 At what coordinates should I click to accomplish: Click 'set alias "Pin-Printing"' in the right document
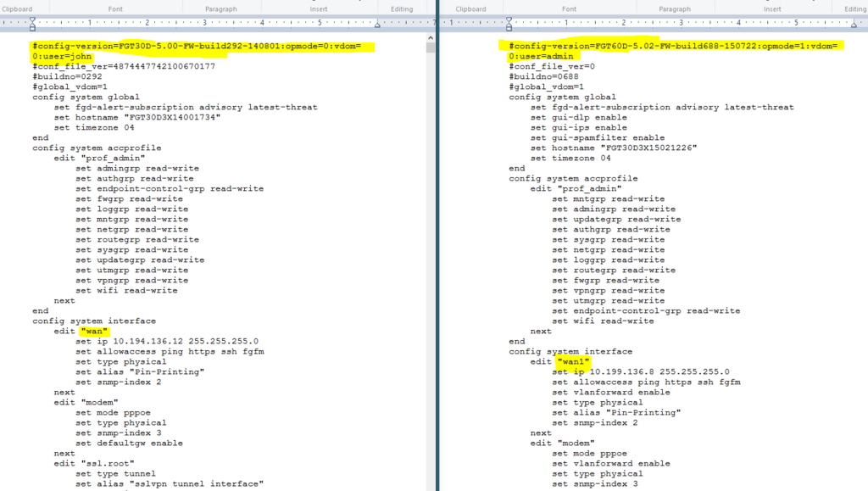point(617,412)
